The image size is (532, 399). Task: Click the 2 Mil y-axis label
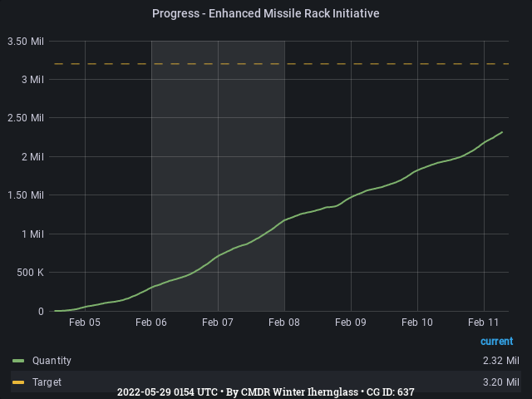33,157
